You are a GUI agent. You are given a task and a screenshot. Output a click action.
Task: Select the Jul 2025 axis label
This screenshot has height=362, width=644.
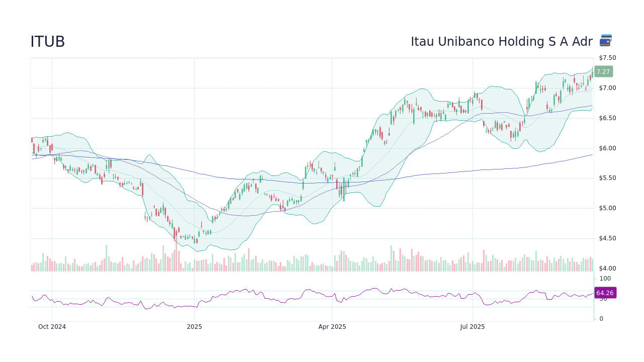472,326
